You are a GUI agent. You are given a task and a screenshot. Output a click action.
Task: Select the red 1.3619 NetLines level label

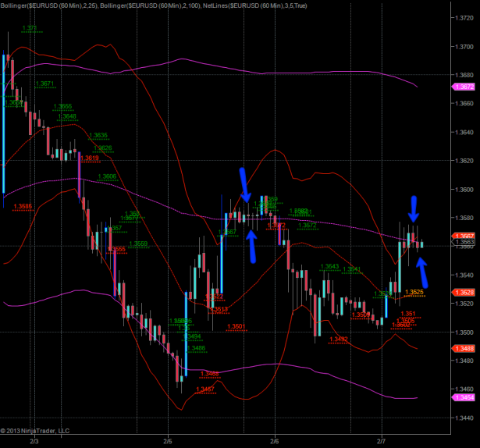(x=90, y=158)
